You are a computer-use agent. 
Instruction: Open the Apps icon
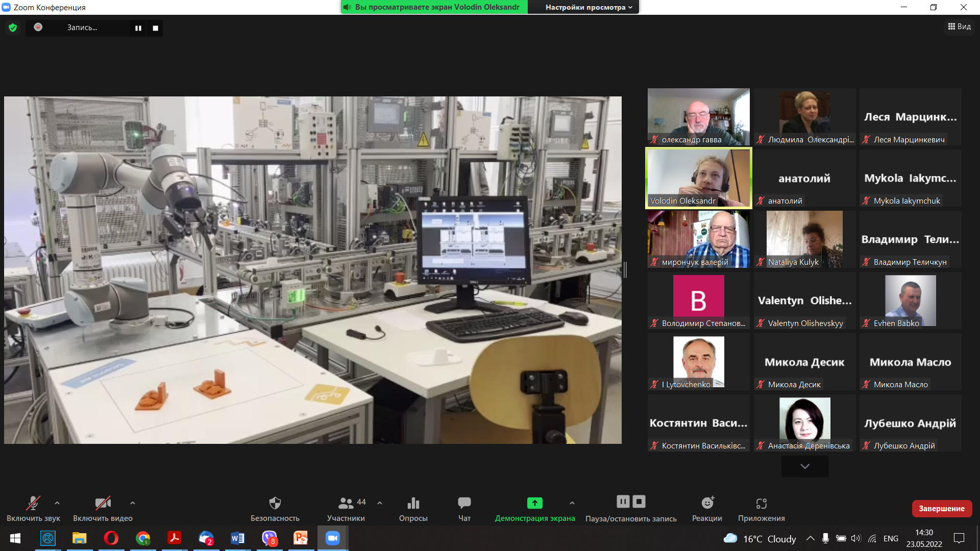coord(761,504)
